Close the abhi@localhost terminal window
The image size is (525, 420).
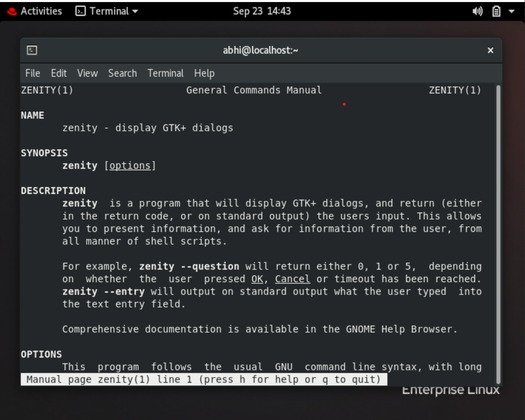click(x=490, y=50)
